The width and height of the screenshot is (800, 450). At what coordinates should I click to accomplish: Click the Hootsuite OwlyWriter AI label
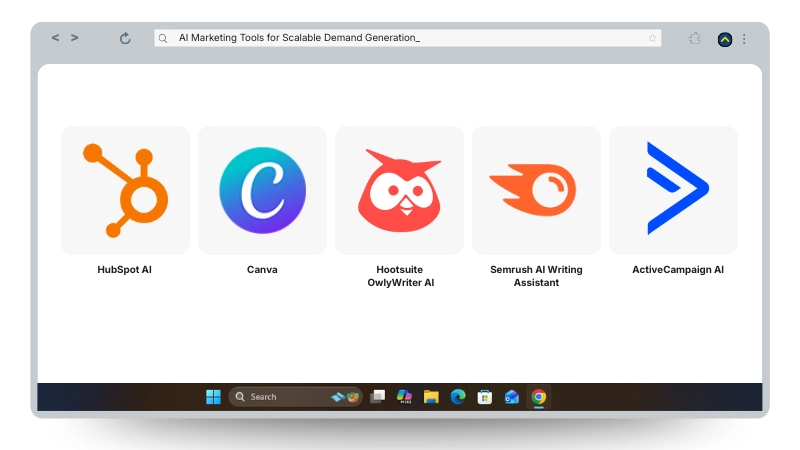(x=401, y=276)
